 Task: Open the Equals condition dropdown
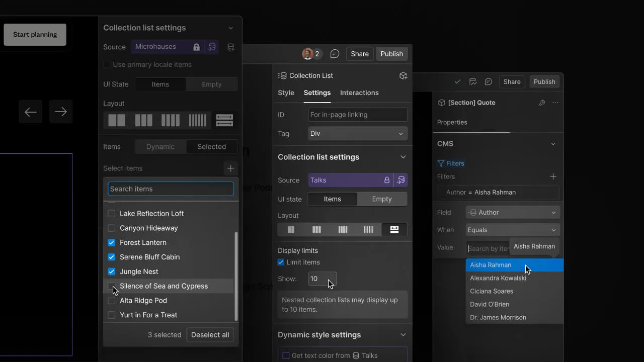(512, 230)
